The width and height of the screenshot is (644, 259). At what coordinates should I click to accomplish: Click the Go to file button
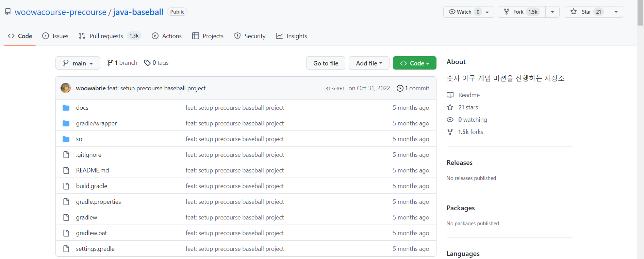click(x=326, y=63)
